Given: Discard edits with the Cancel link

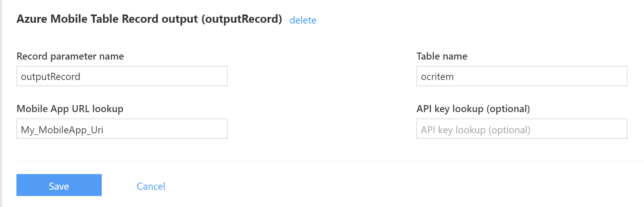Looking at the screenshot, I should 151,186.
